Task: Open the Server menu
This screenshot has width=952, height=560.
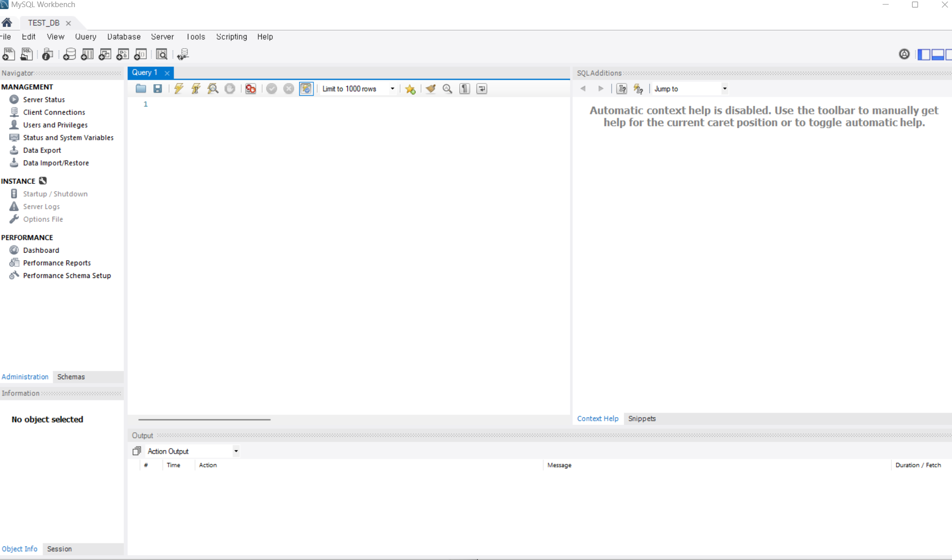Action: [x=162, y=36]
